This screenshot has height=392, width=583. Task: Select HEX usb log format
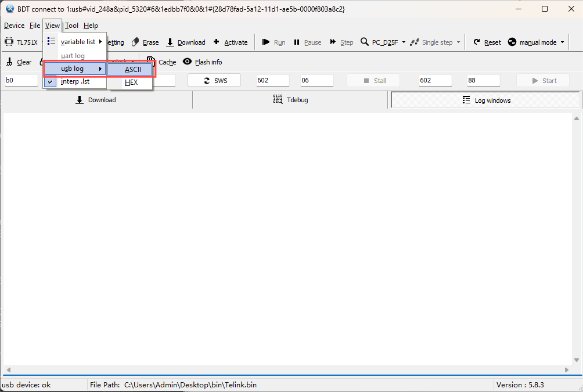pos(129,82)
